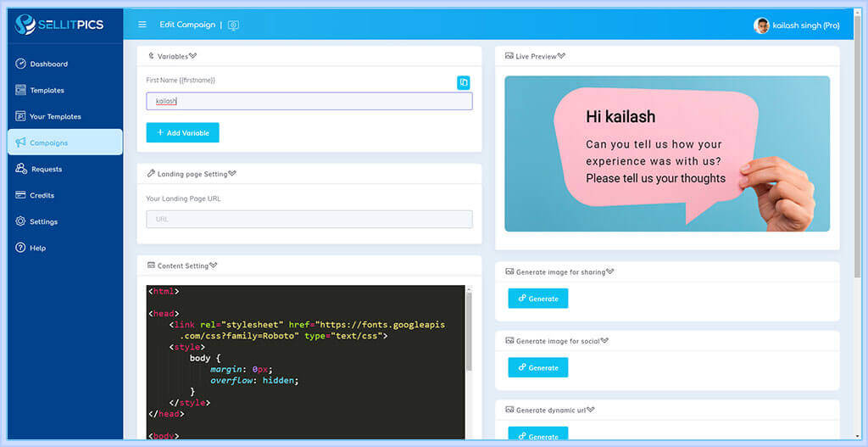Collapse the Live Preview panel

(561, 56)
